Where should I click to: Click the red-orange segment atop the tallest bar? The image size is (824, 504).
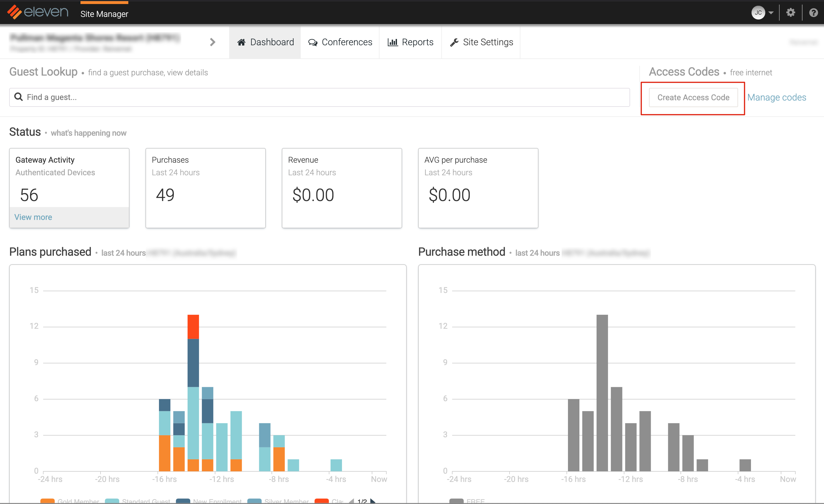tap(193, 327)
